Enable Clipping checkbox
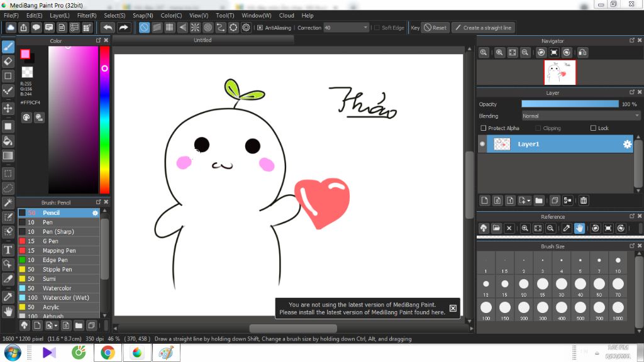 (x=538, y=128)
